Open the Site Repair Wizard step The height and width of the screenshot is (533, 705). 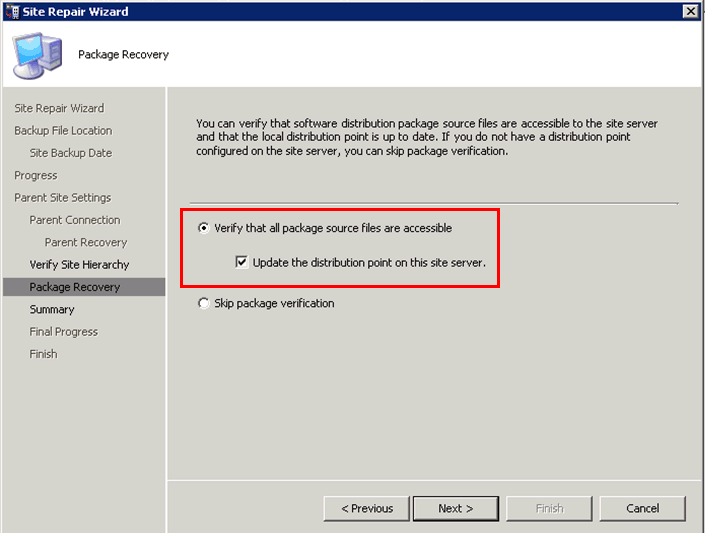coord(59,108)
